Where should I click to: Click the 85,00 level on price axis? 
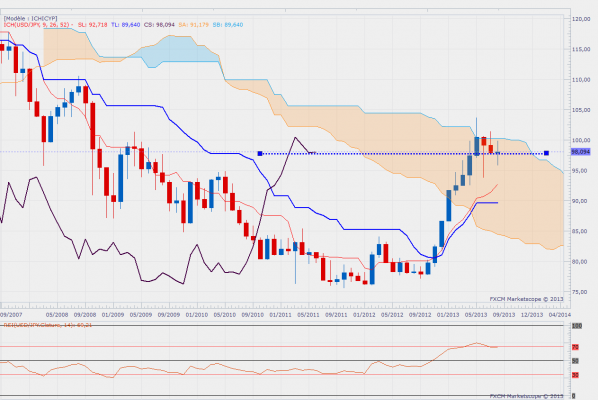coord(581,231)
